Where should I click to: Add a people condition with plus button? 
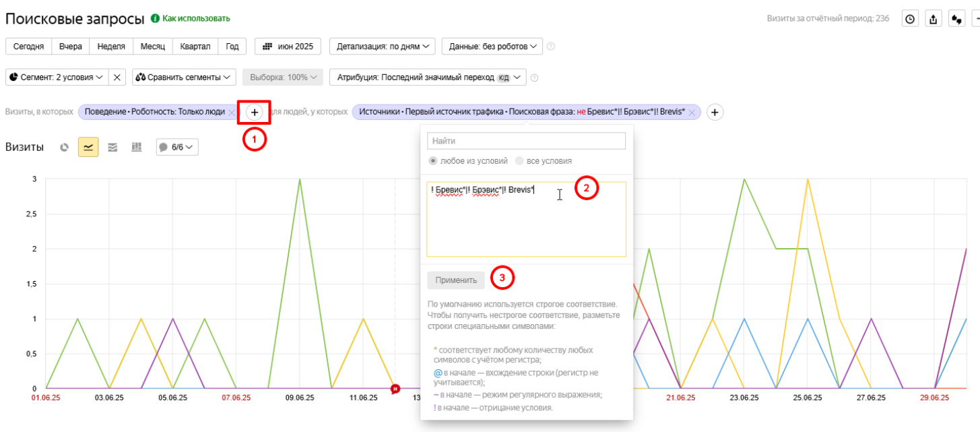click(715, 112)
